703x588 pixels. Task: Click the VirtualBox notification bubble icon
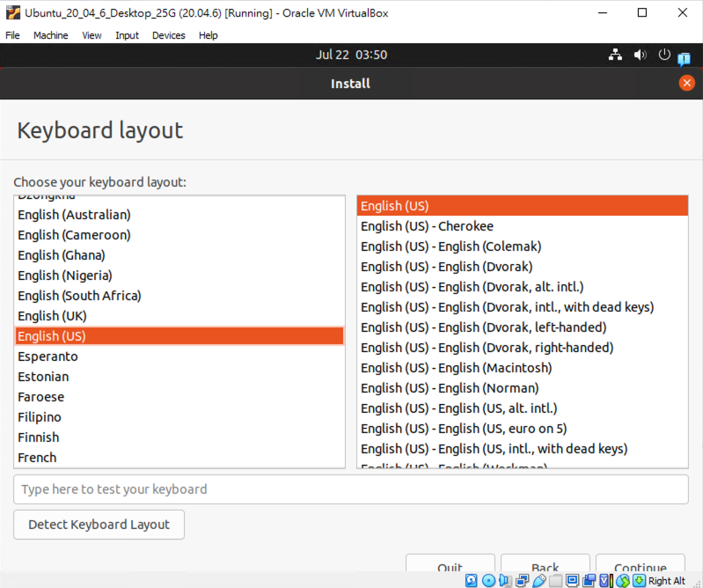click(x=684, y=59)
